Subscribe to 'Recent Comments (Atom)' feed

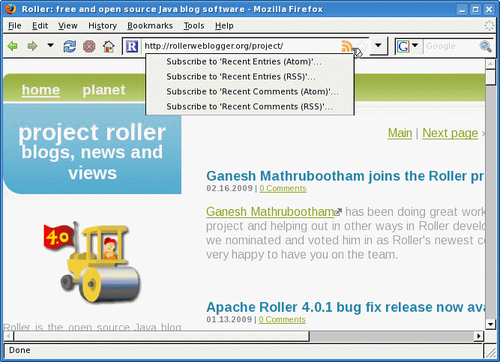[250, 92]
